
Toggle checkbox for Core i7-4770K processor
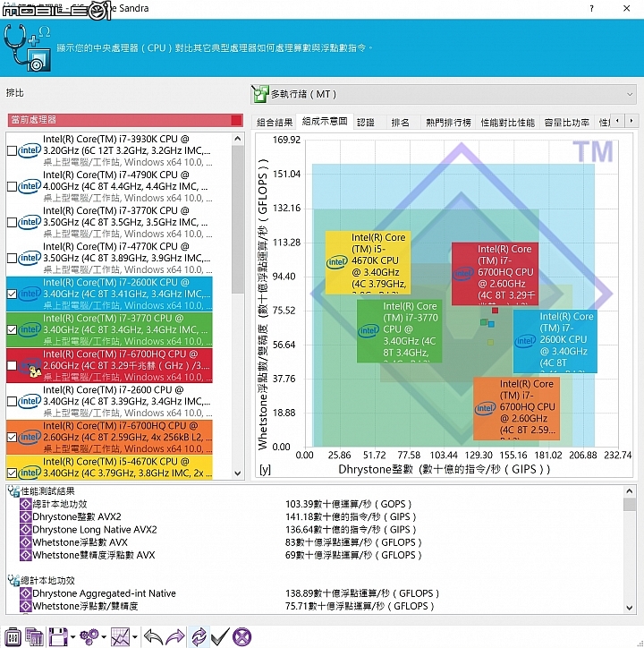[x=12, y=259]
